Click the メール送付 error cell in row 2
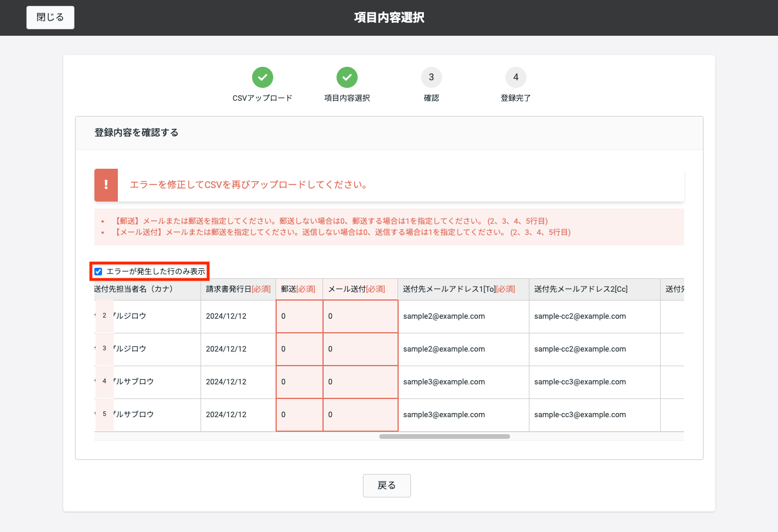This screenshot has width=778, height=532. pos(361,316)
